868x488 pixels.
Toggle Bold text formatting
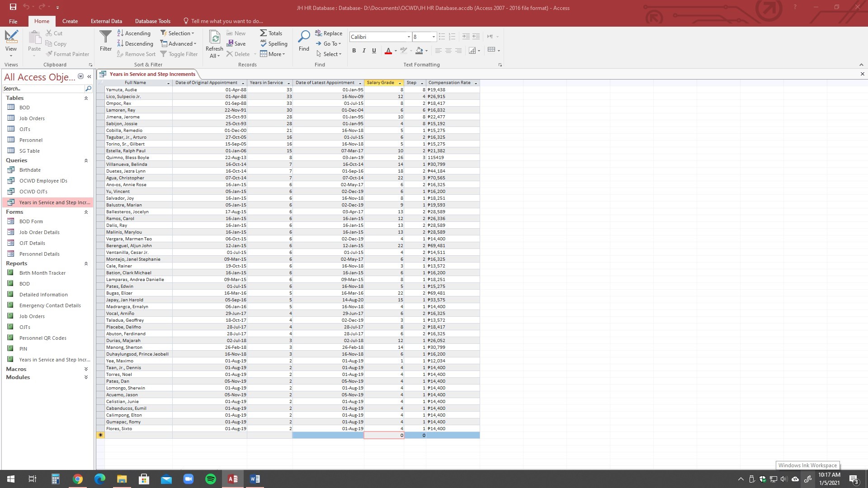pos(354,51)
